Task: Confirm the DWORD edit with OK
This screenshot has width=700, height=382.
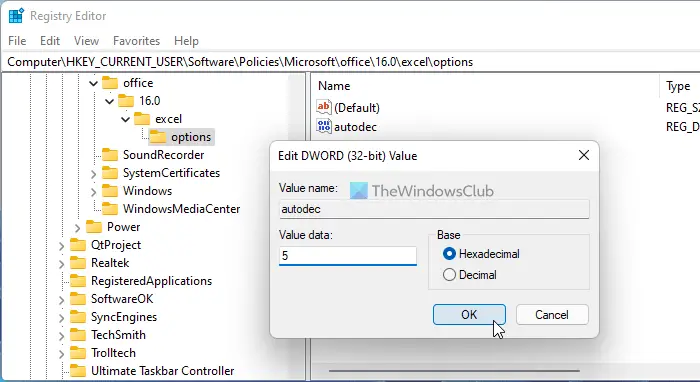Action: tap(469, 315)
